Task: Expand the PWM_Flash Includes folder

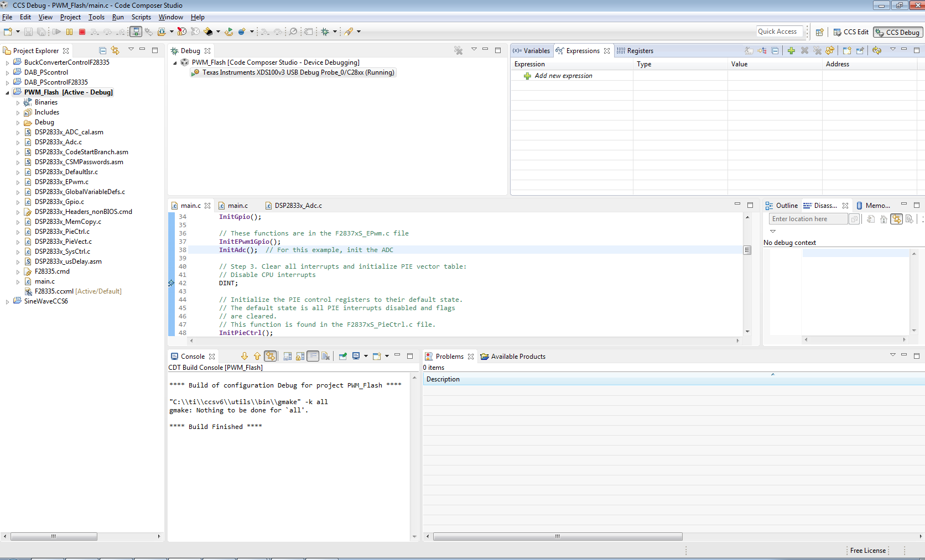Action: (18, 112)
